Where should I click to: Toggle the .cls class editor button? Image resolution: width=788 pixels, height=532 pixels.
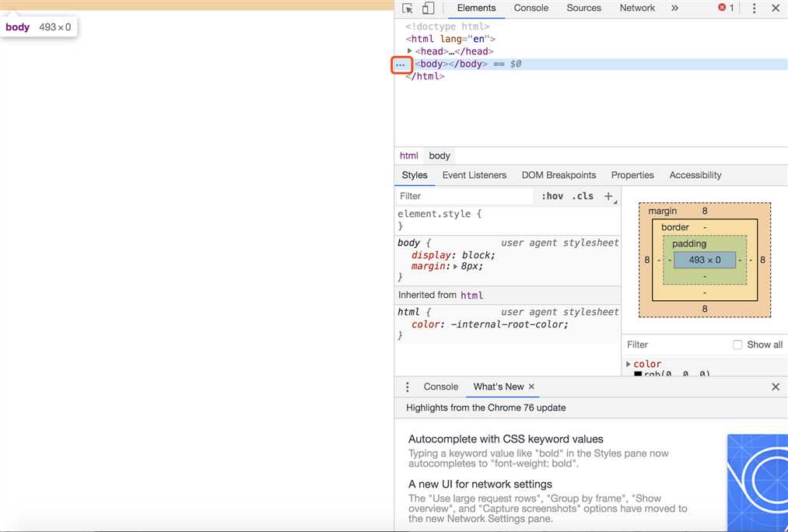[583, 196]
